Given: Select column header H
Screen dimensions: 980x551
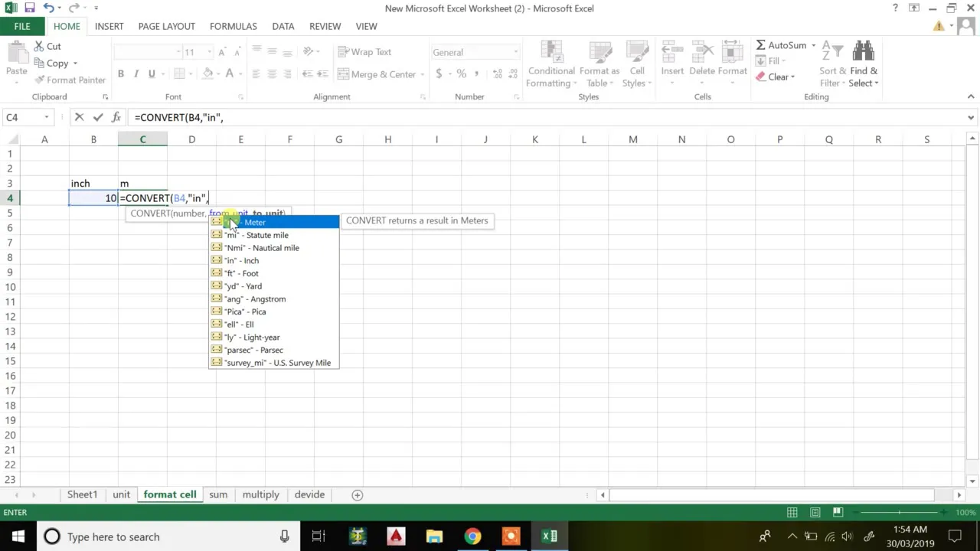Looking at the screenshot, I should click(387, 139).
